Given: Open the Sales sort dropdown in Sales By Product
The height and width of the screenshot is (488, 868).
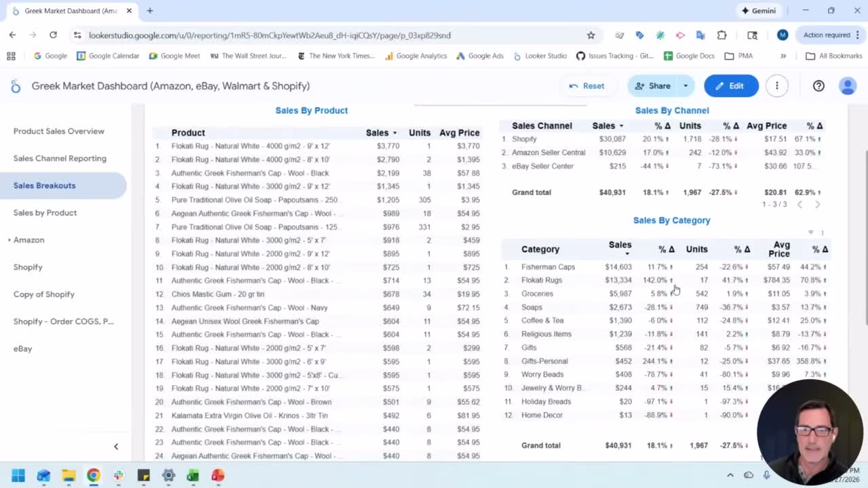Looking at the screenshot, I should point(394,132).
